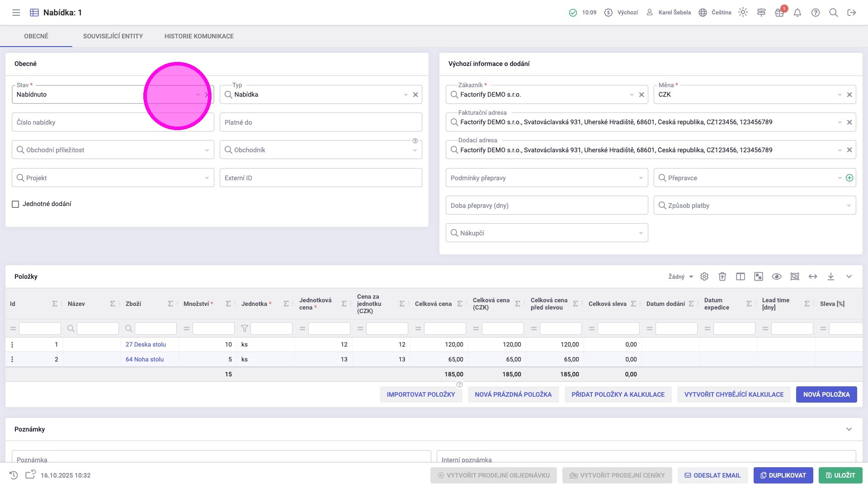Image resolution: width=868 pixels, height=488 pixels.
Task: Switch to Související entity tab
Action: coord(113,36)
